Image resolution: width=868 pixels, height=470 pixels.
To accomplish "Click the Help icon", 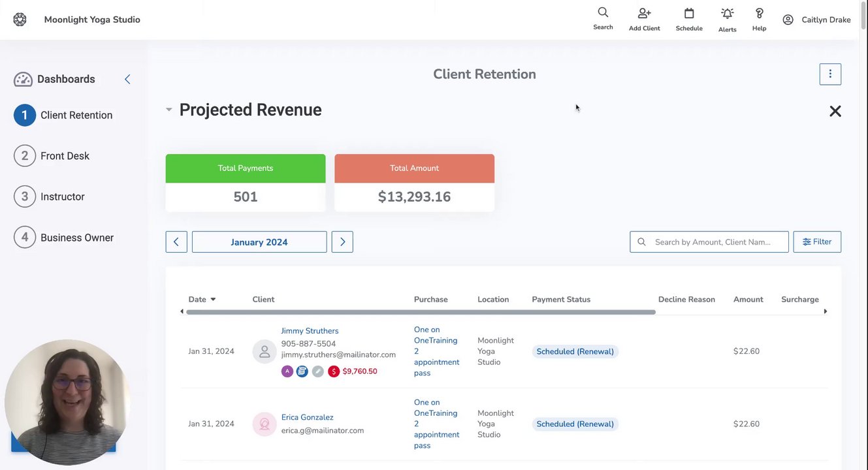I will (759, 13).
